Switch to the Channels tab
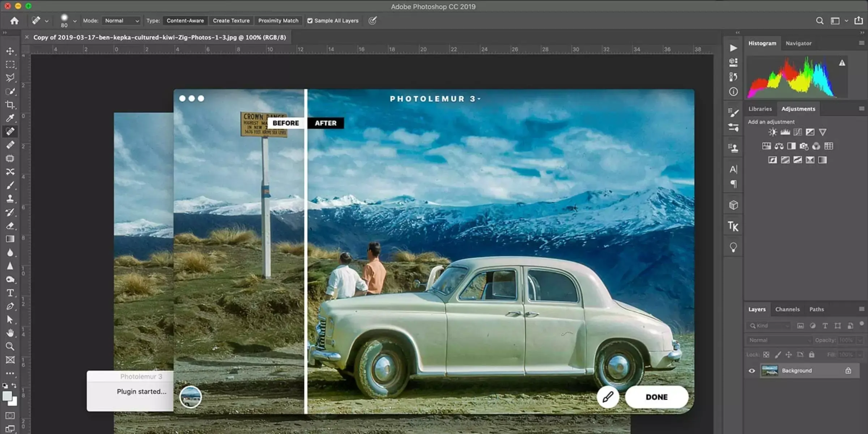 click(787, 309)
